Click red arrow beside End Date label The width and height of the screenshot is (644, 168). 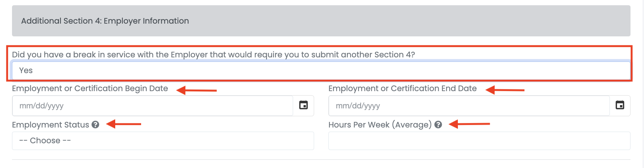505,90
